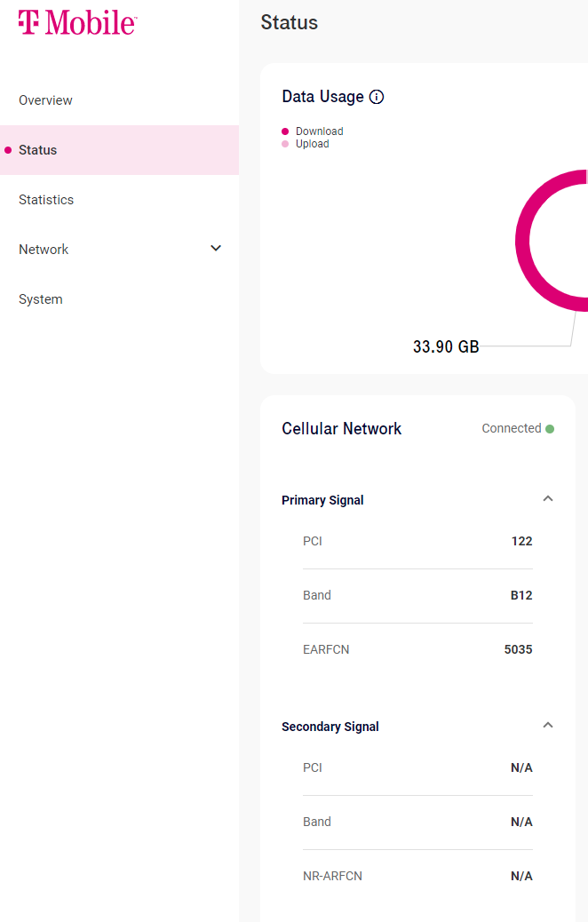Select the EARFCN value 5035
Screen dimensions: 588x922
coord(518,649)
